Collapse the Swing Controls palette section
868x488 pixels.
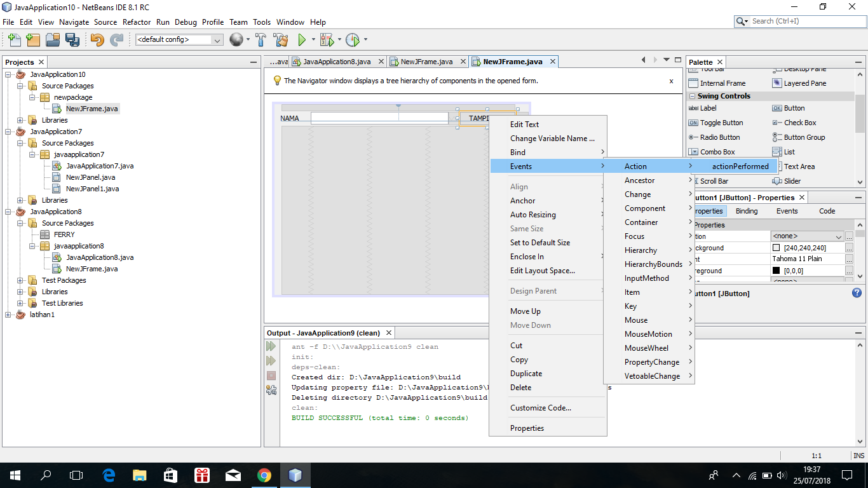691,97
